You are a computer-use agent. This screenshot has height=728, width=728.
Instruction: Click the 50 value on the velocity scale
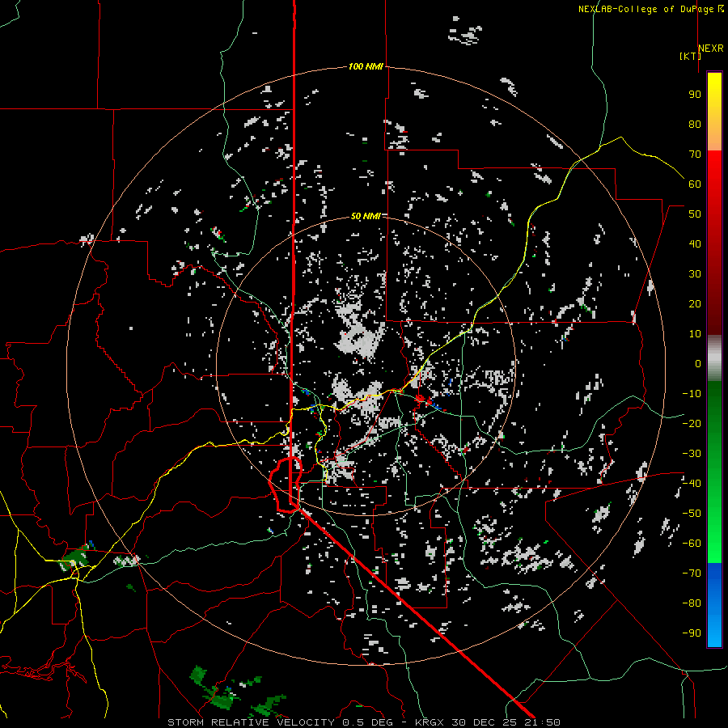coord(695,214)
